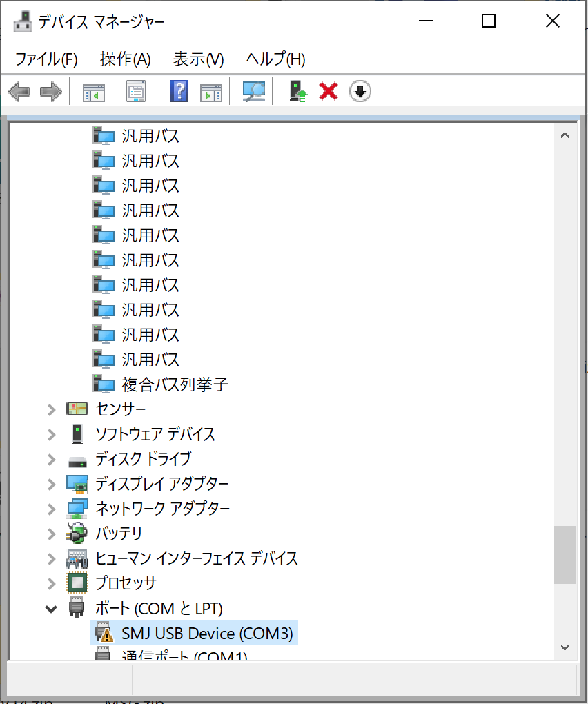
Task: Open the 操作(A) menu
Action: pos(126,59)
